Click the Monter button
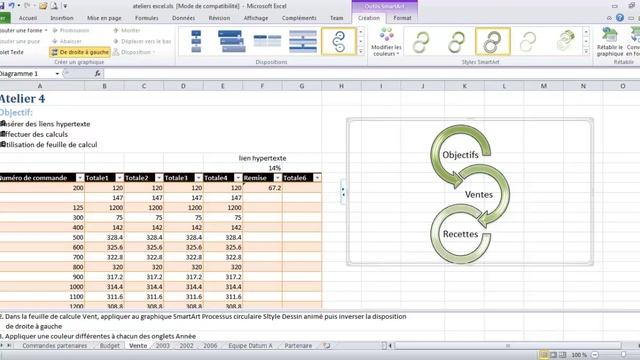This screenshot has width=640, height=360. pyautogui.click(x=127, y=31)
